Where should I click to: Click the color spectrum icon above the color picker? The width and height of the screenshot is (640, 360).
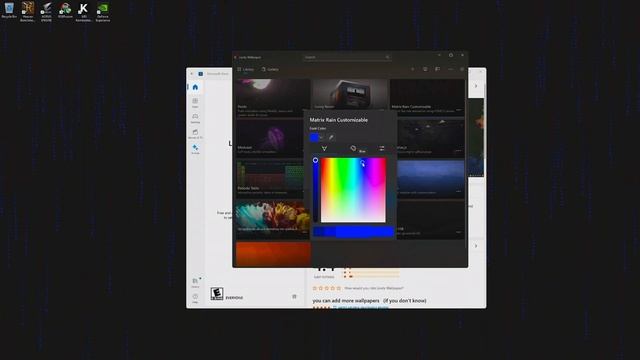click(x=324, y=148)
